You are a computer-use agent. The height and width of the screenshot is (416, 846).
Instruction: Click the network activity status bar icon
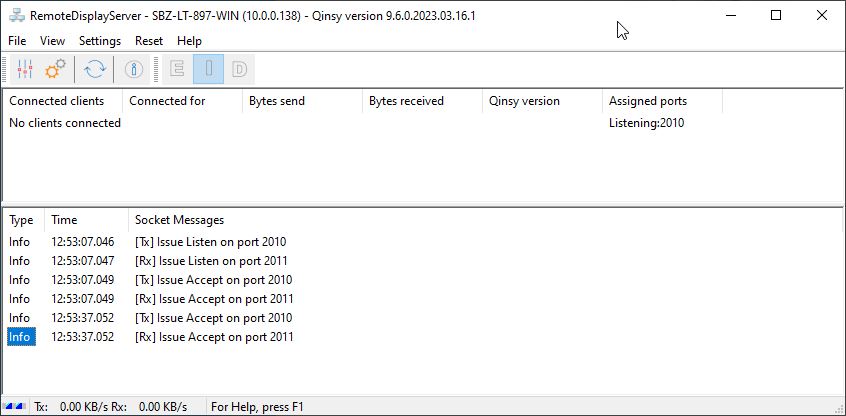(16, 406)
